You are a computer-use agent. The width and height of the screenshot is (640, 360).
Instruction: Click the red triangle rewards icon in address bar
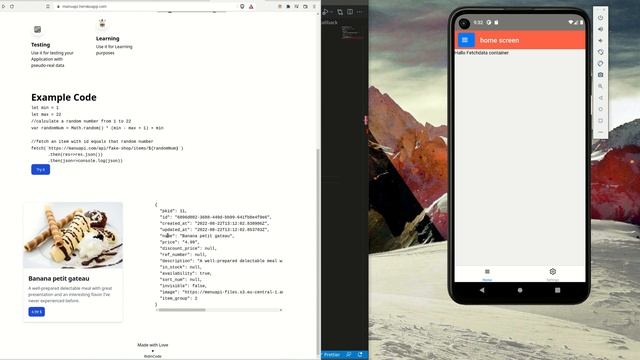(251, 7)
